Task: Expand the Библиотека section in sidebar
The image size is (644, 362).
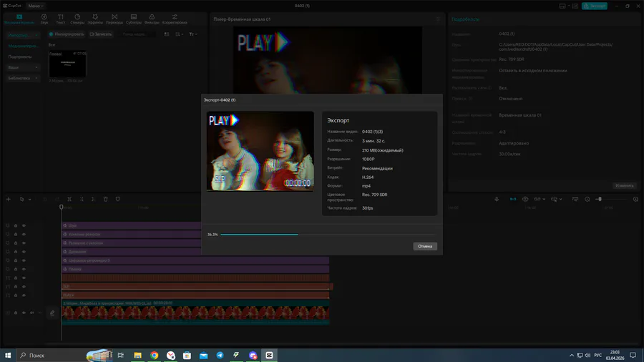Action: 21,78
